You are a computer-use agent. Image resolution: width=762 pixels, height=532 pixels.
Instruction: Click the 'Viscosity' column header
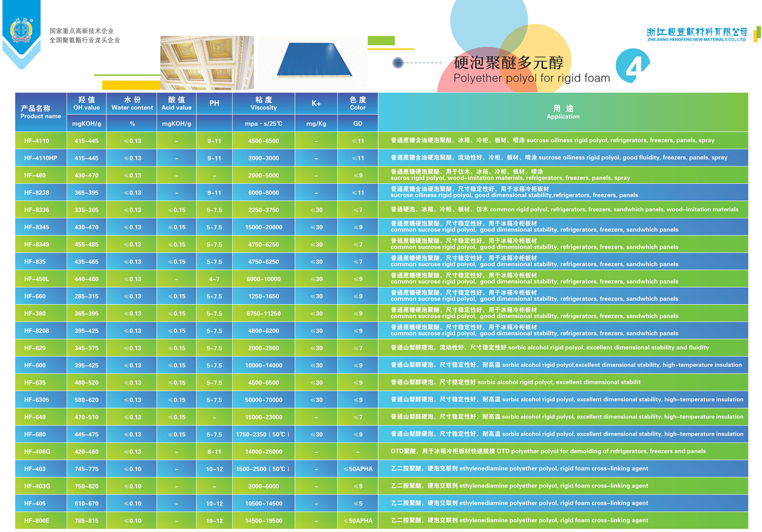(263, 103)
